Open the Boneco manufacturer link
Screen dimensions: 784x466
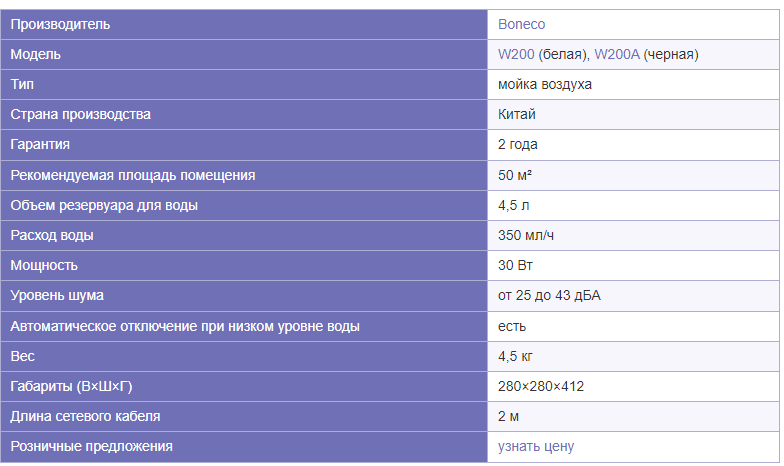click(521, 24)
